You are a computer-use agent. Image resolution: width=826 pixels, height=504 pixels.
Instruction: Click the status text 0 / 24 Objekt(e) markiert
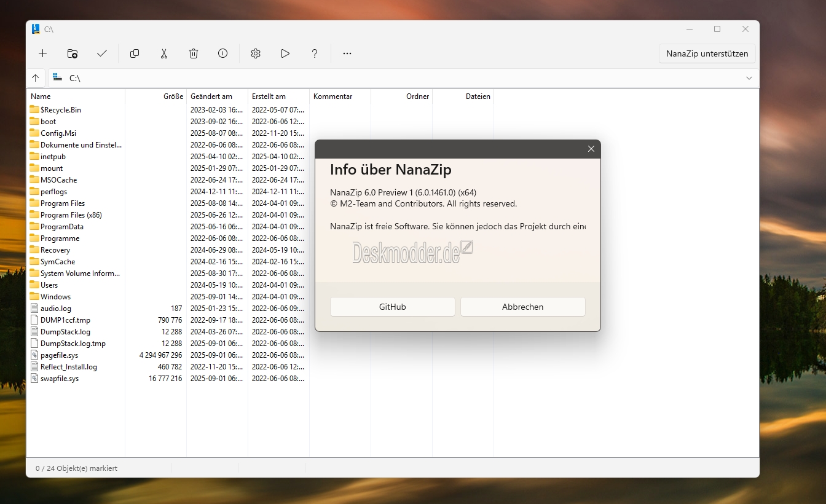point(76,468)
